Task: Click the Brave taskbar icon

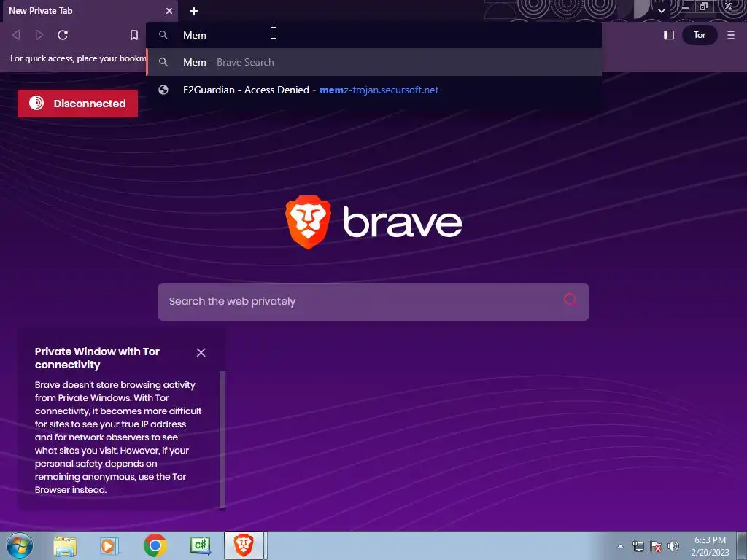Action: click(244, 545)
